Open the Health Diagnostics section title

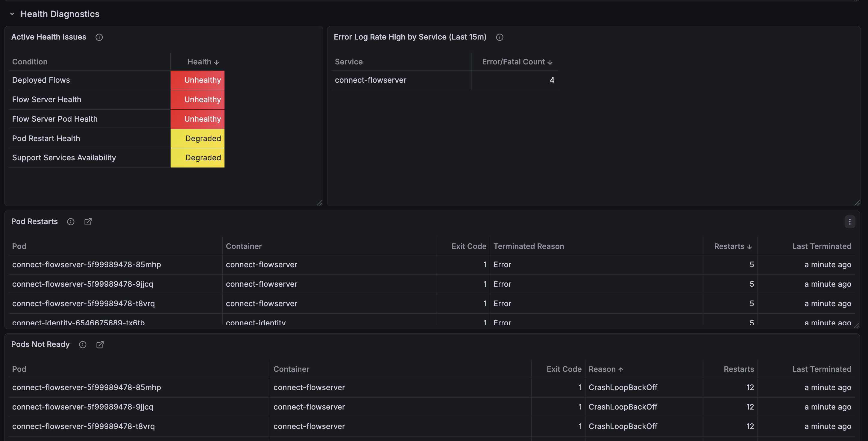pyautogui.click(x=60, y=14)
